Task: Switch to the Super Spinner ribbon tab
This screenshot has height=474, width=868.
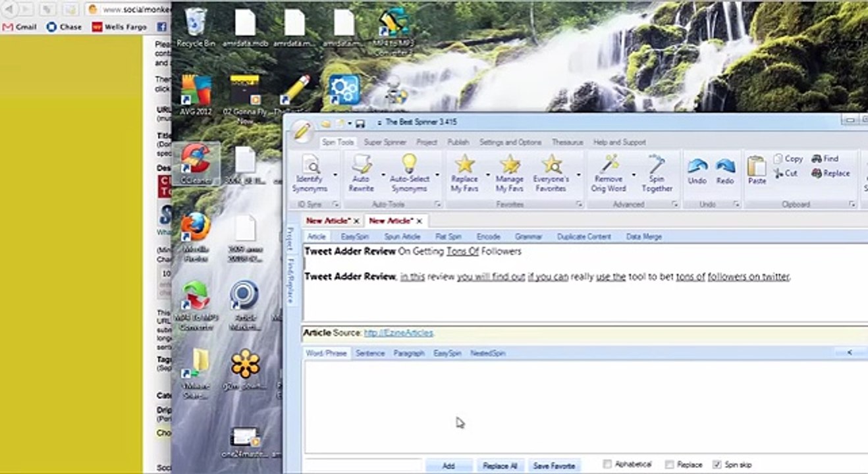Action: pyautogui.click(x=385, y=142)
